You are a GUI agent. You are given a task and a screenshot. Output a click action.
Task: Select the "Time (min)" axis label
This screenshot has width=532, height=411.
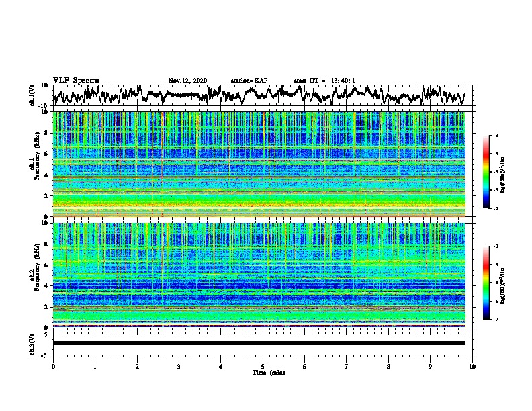(269, 373)
